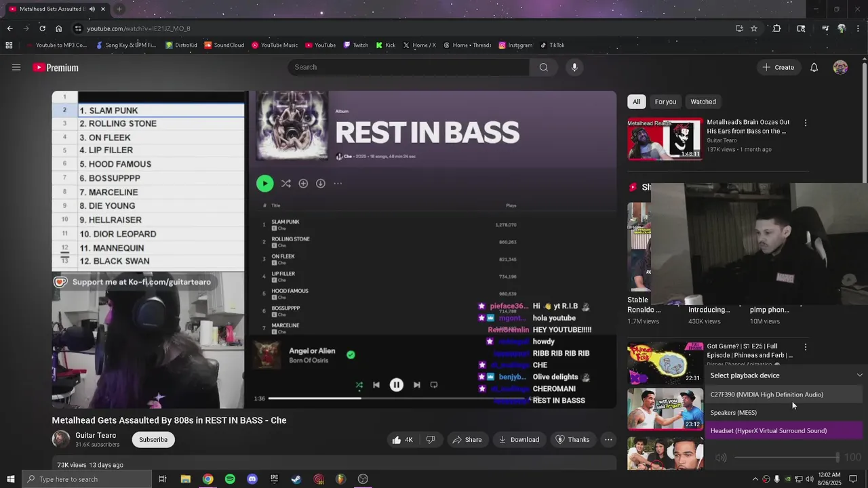
Task: Open a new browser tab
Action: (119, 9)
